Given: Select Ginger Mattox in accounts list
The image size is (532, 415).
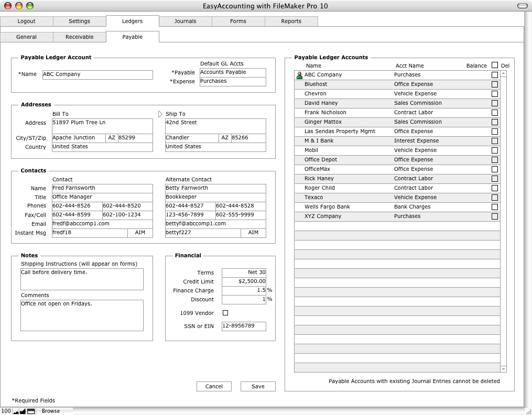Looking at the screenshot, I should point(397,122).
